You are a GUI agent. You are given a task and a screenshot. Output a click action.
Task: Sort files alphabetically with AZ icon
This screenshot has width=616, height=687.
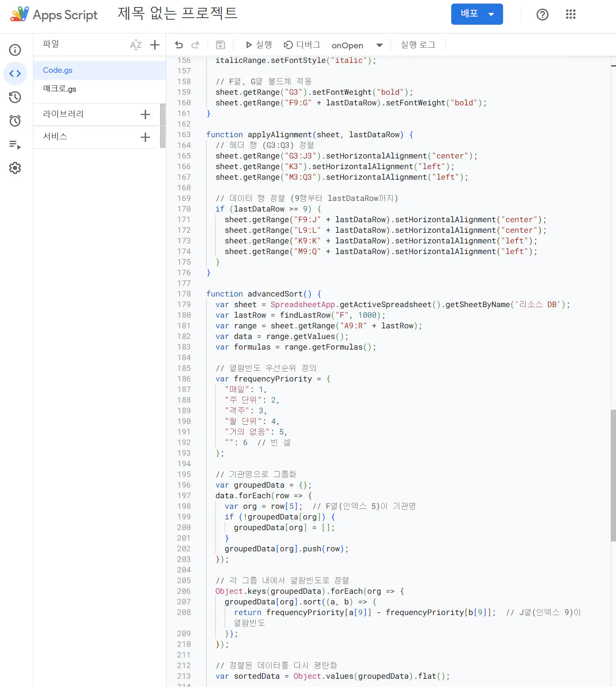click(136, 45)
